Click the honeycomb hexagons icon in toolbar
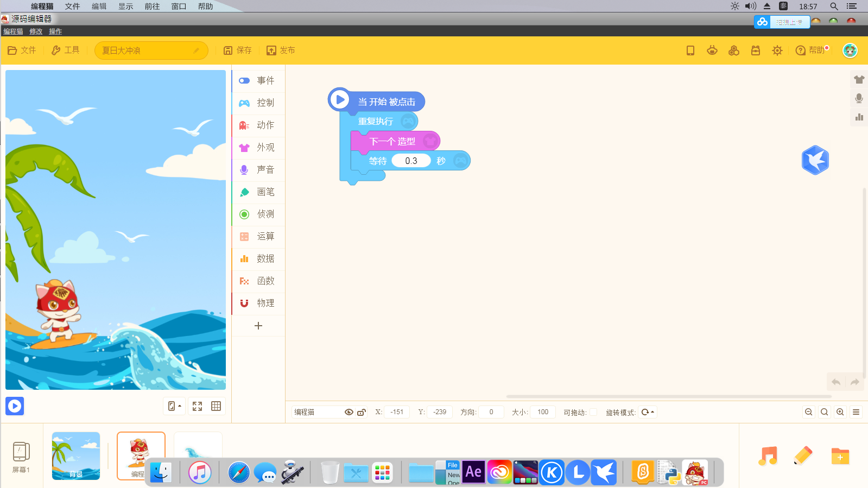868x488 pixels. 734,50
